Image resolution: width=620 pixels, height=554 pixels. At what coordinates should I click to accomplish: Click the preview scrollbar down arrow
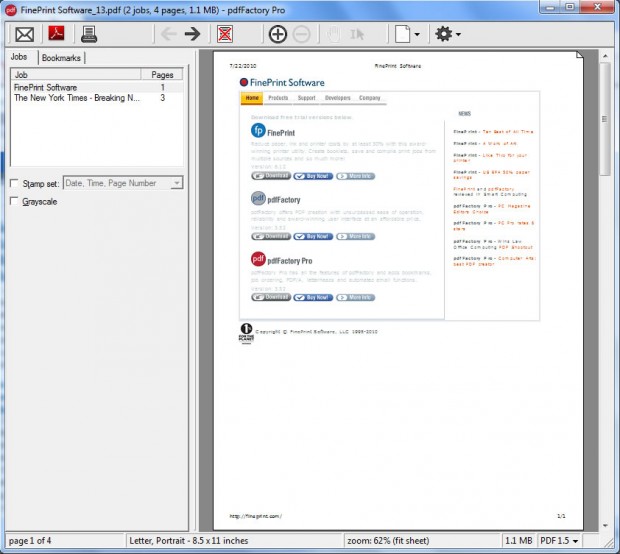605,526
